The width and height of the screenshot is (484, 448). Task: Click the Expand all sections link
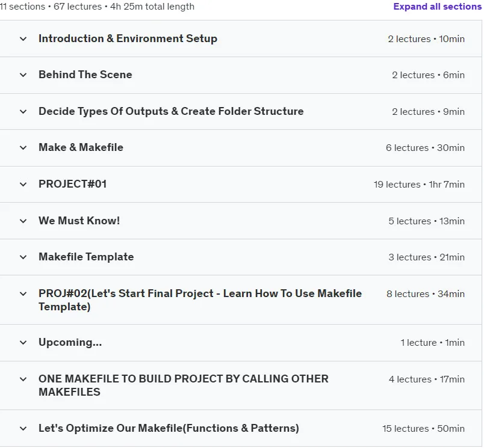tap(437, 7)
